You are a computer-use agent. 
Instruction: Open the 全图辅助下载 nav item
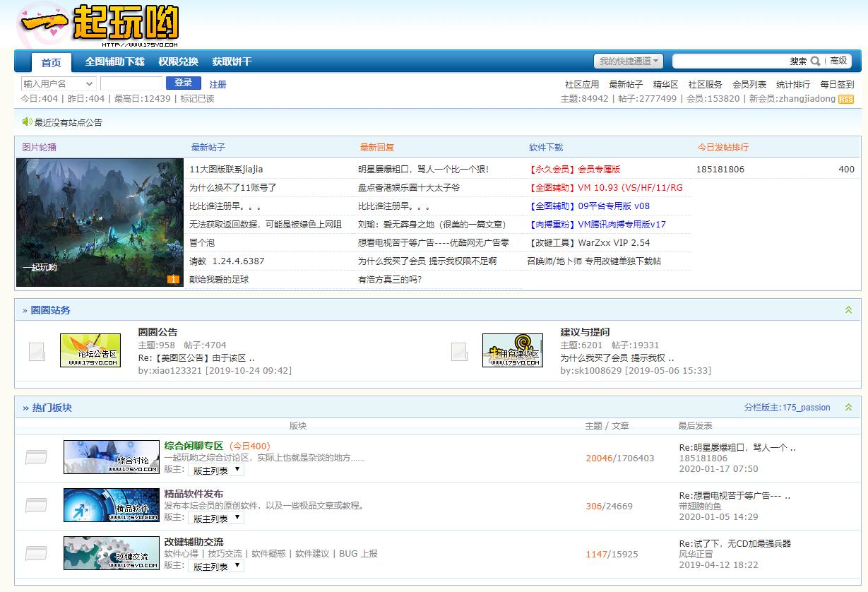pos(114,61)
